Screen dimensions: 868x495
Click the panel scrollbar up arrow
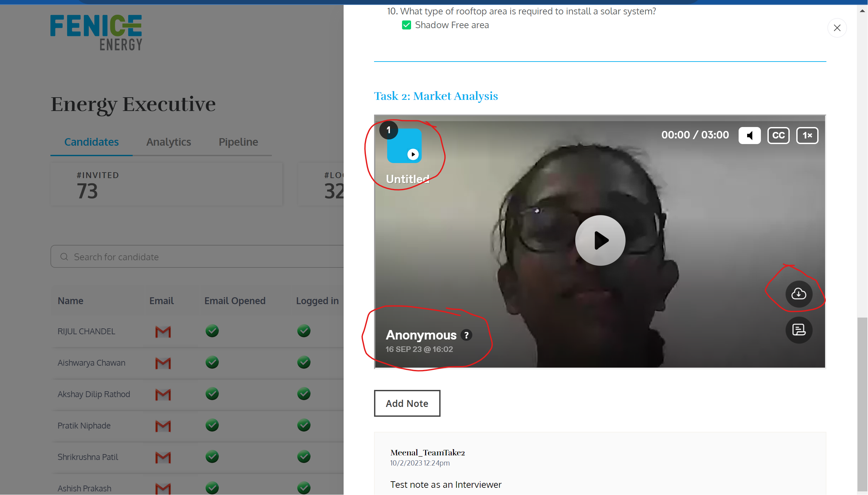click(862, 11)
